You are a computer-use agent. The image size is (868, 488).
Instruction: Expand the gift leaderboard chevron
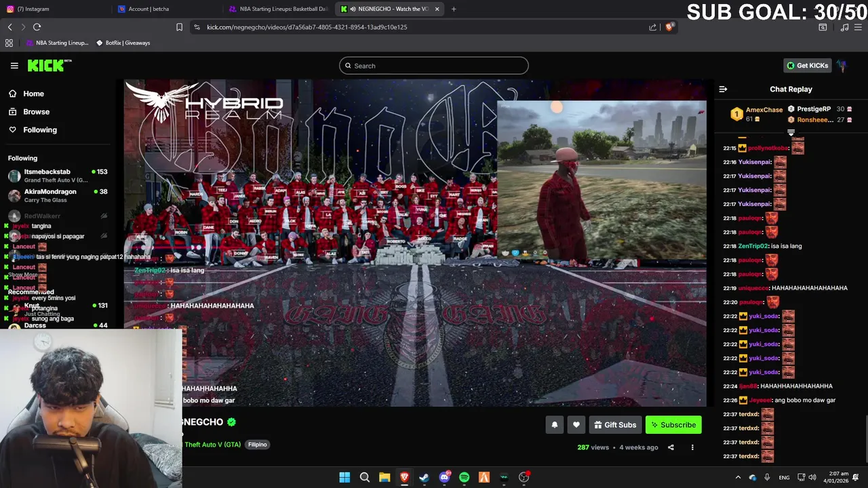coord(791,133)
